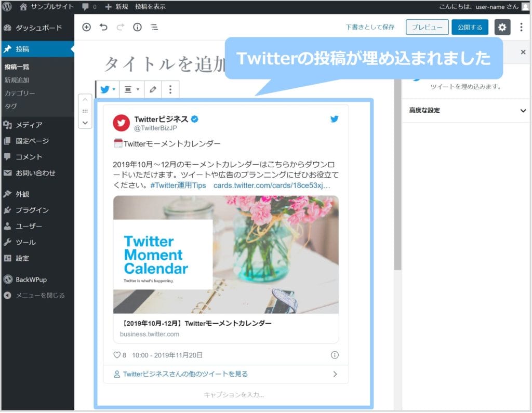Open お問い合わせ menu
This screenshot has width=532, height=413.
tap(37, 173)
